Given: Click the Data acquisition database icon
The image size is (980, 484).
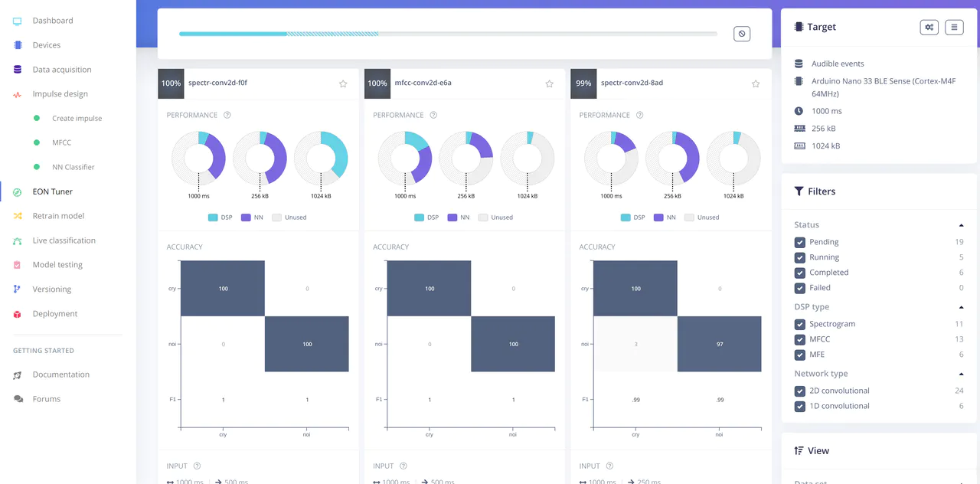Looking at the screenshot, I should [17, 70].
